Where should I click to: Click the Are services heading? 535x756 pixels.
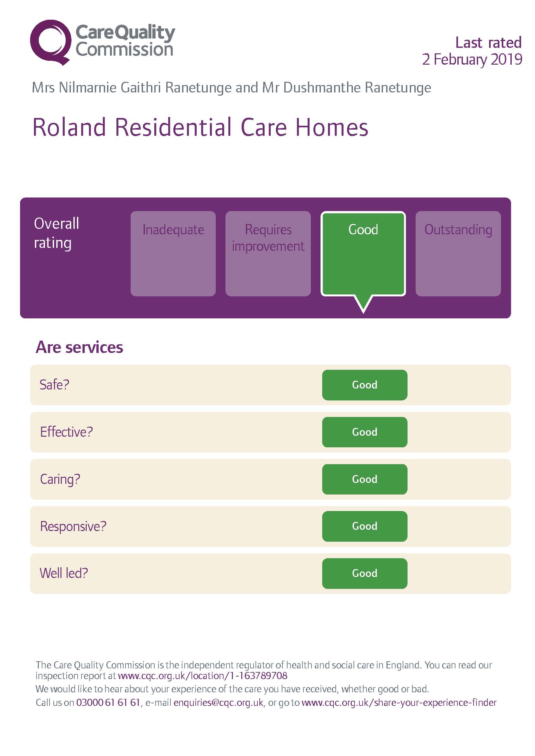click(x=79, y=347)
